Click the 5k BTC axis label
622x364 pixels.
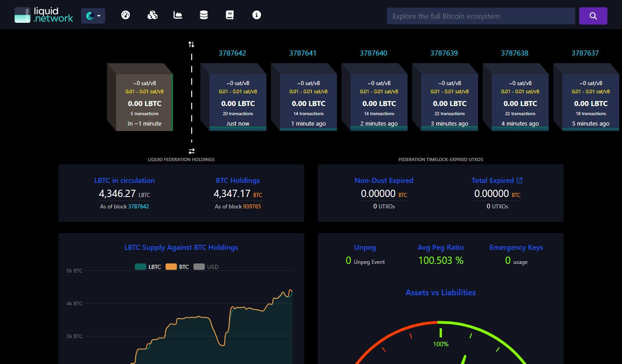pyautogui.click(x=74, y=271)
